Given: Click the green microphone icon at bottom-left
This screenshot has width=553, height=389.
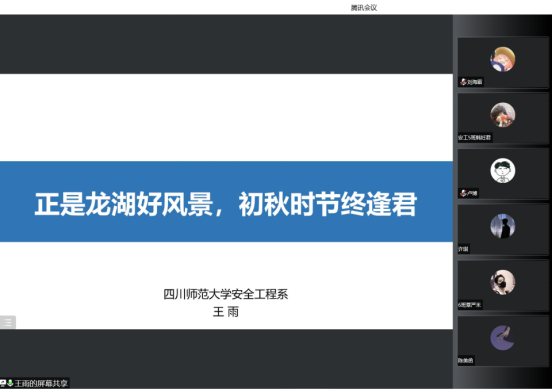Looking at the screenshot, I should pos(10,383).
